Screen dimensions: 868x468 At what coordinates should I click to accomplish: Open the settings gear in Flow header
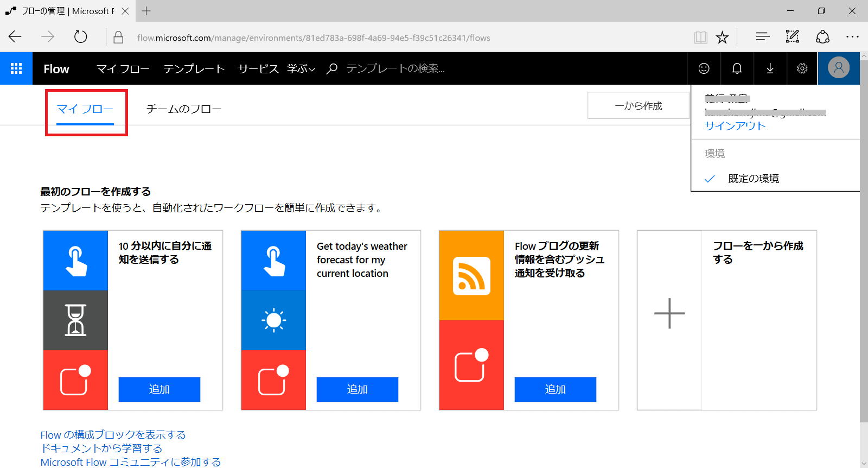coord(802,68)
